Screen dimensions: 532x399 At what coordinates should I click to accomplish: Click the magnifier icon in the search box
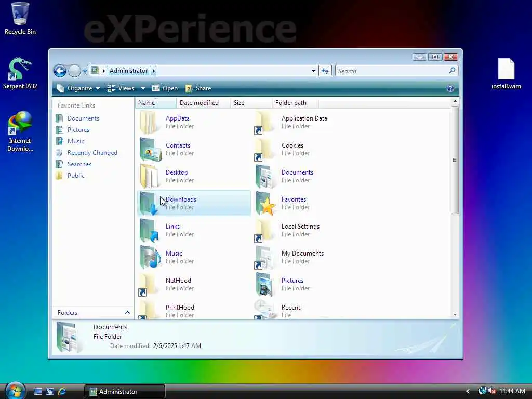pos(452,71)
